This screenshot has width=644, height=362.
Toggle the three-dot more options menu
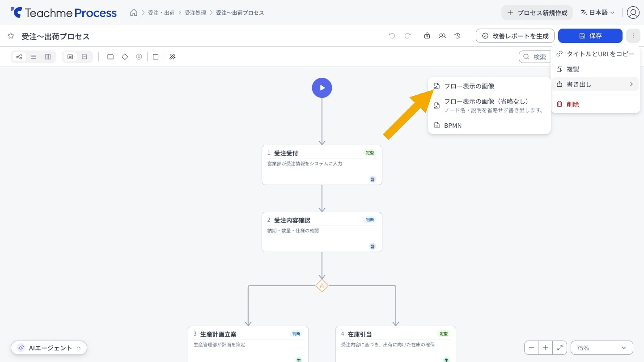[633, 36]
